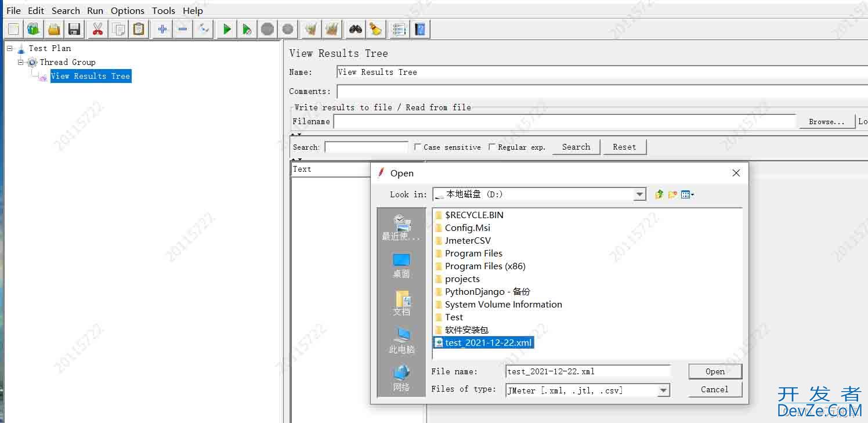Select 桌面 desktop shortcut in dialog sidebar
This screenshot has width=868, height=423.
pos(401,266)
